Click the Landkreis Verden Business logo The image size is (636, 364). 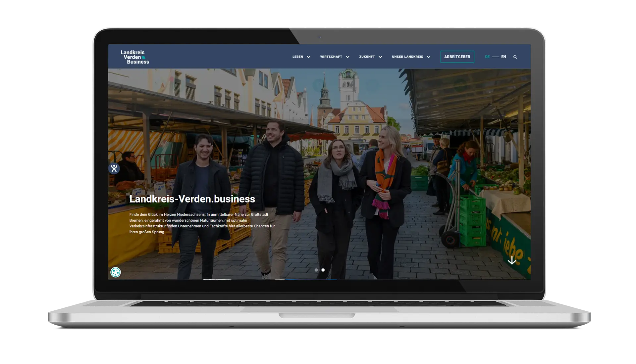pyautogui.click(x=135, y=57)
